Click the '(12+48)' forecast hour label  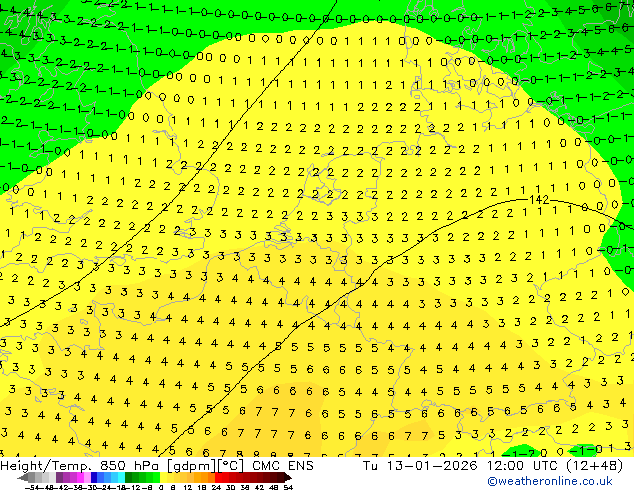point(594,466)
